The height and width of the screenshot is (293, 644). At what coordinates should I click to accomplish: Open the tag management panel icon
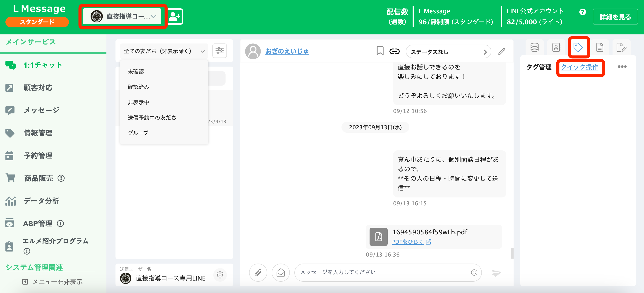coord(579,47)
